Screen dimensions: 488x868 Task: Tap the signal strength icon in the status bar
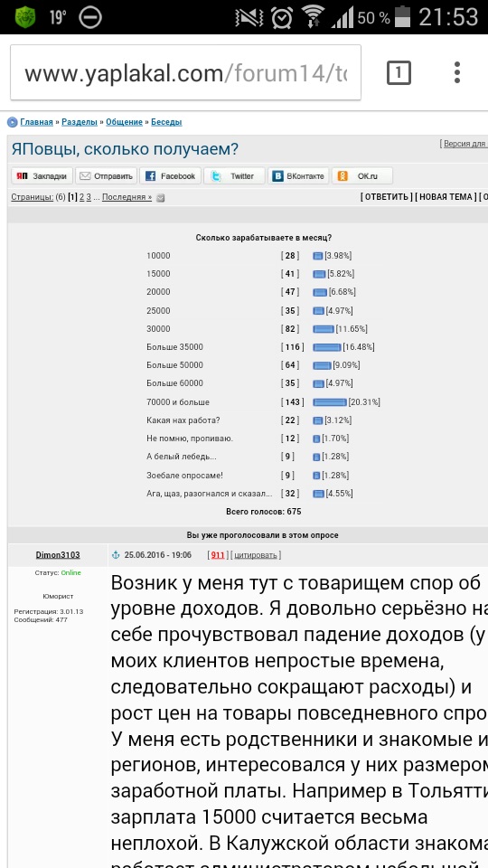343,17
